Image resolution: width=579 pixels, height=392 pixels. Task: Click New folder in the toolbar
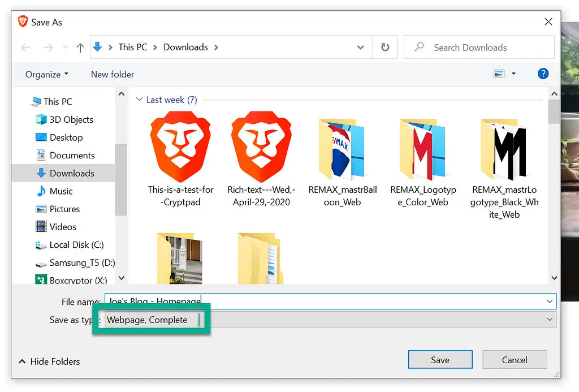tap(111, 74)
